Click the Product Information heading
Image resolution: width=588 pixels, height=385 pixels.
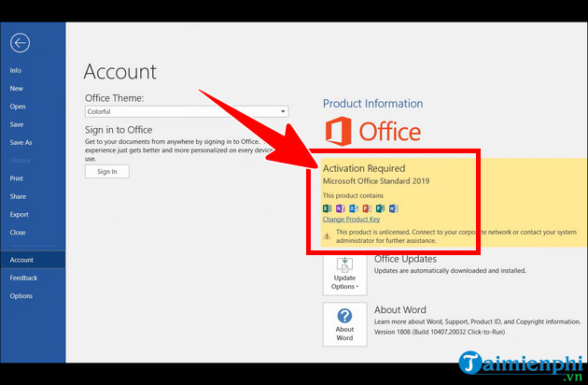point(372,104)
